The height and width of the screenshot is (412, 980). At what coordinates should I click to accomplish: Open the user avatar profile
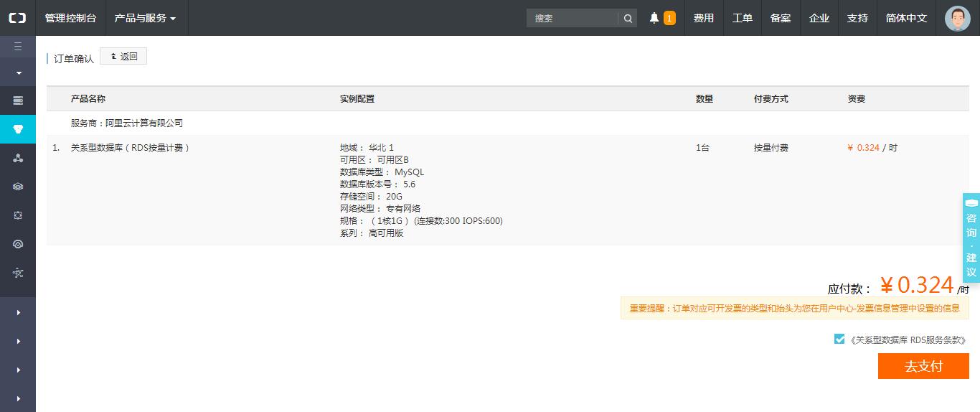click(x=958, y=18)
